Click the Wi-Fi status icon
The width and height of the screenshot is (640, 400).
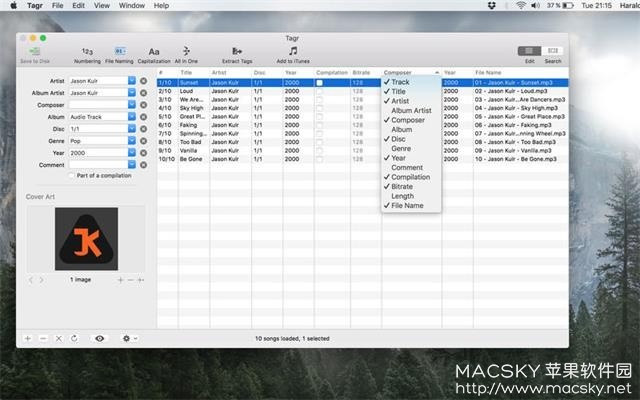[520, 5]
